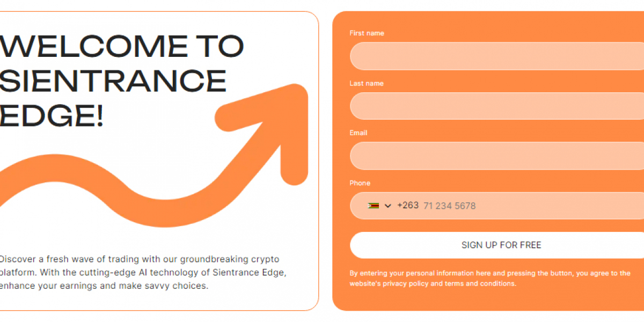Click the "Last name" field label
The image size is (644, 322).
[366, 83]
